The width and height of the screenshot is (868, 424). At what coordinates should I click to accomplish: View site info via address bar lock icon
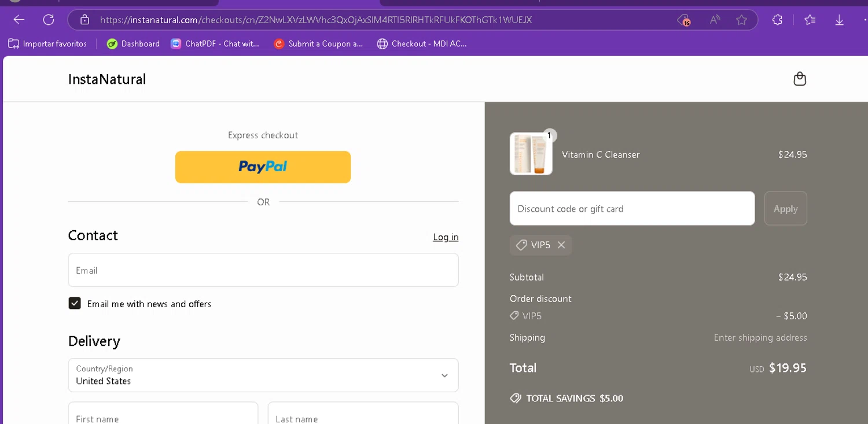[84, 20]
